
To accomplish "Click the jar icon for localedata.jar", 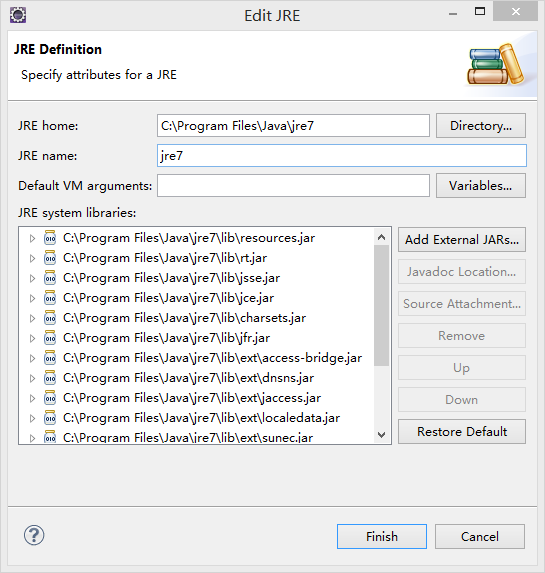I will click(50, 418).
